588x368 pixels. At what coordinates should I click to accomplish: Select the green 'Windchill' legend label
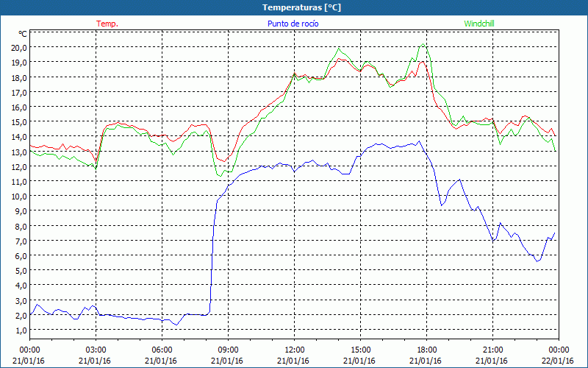point(479,24)
